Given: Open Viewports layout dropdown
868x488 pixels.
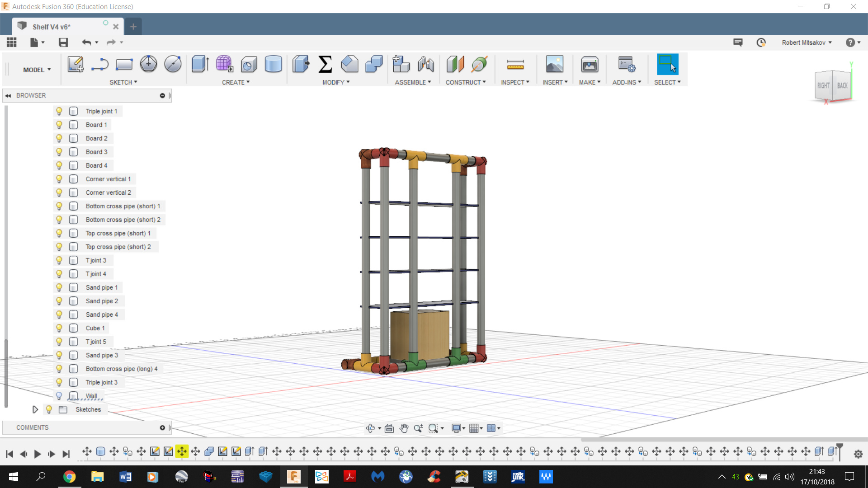Looking at the screenshot, I should coord(493,428).
